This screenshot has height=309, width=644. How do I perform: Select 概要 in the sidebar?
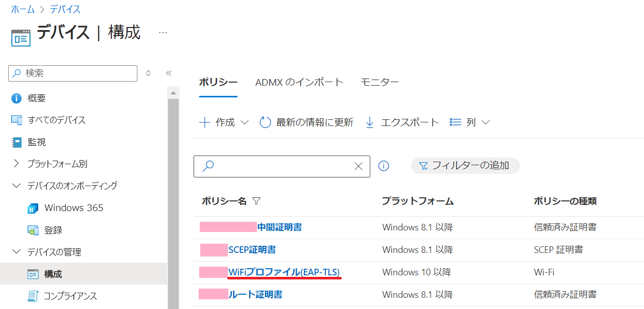pos(37,98)
